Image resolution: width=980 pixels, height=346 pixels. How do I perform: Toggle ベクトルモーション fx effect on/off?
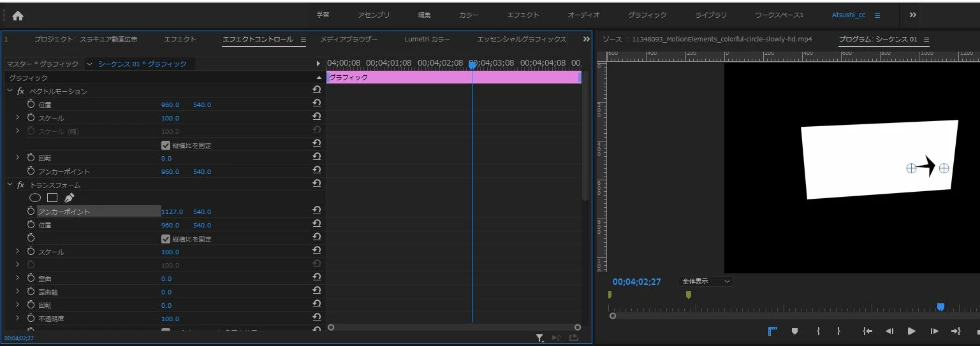tap(20, 91)
